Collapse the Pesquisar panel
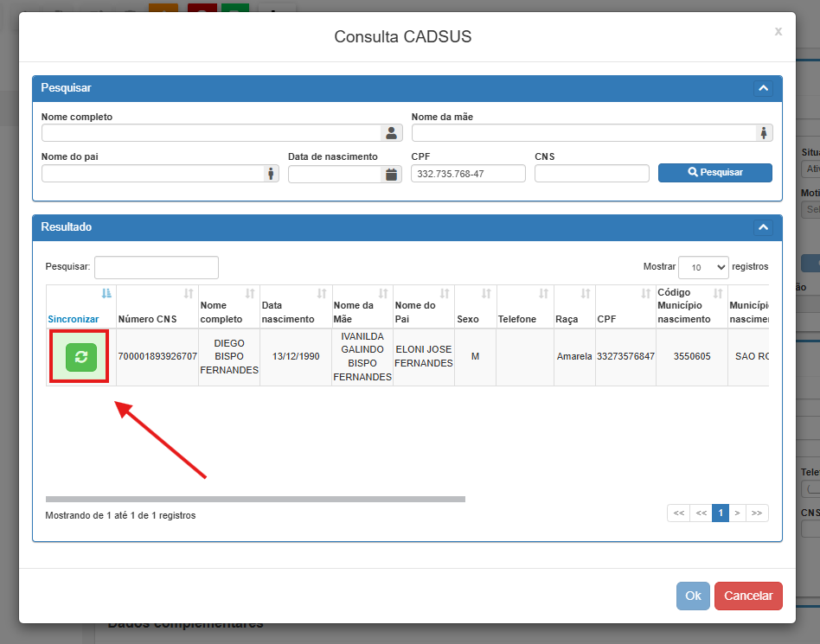This screenshot has height=644, width=820. pyautogui.click(x=763, y=88)
